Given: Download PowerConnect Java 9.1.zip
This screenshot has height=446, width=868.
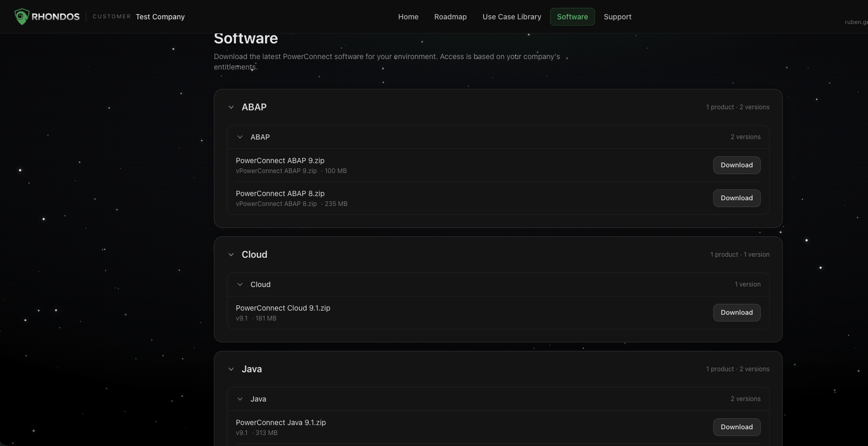Looking at the screenshot, I should (737, 427).
